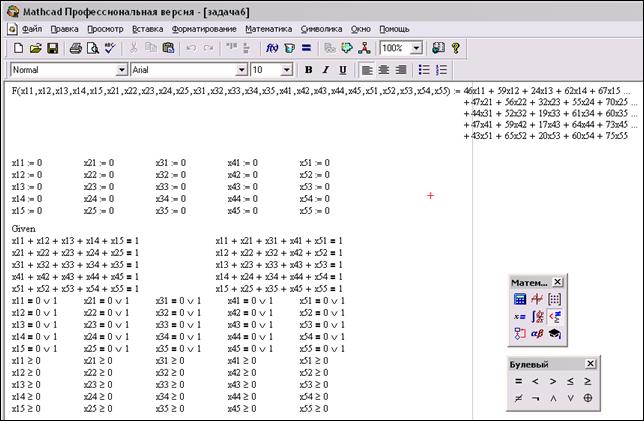Toggle Italic text formatting
Viewport: 644px width, 421px height.
pos(325,70)
